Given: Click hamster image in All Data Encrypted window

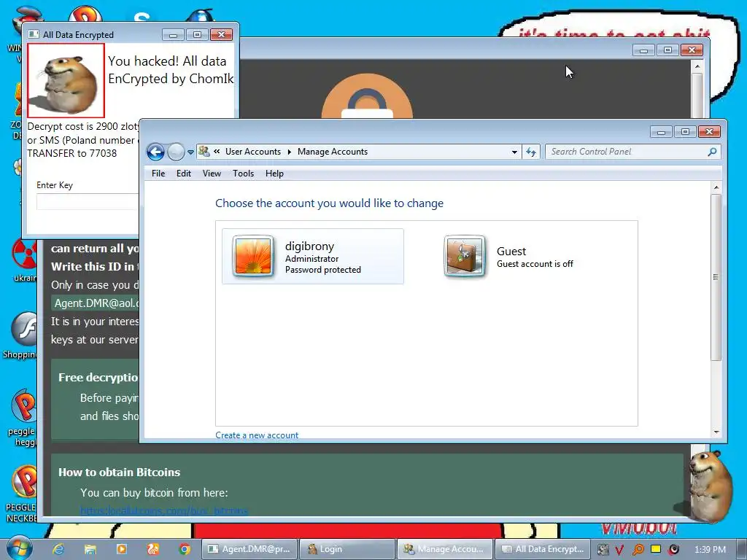Looking at the screenshot, I should point(66,80).
